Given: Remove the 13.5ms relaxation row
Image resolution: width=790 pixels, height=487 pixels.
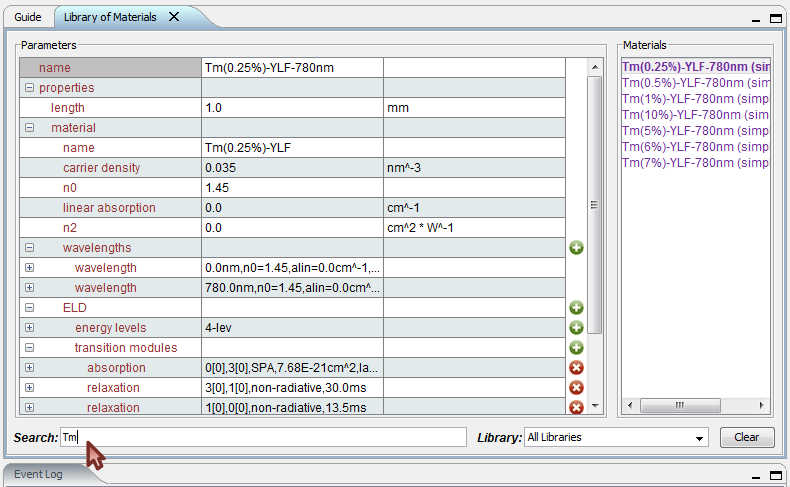Looking at the screenshot, I should [x=576, y=407].
